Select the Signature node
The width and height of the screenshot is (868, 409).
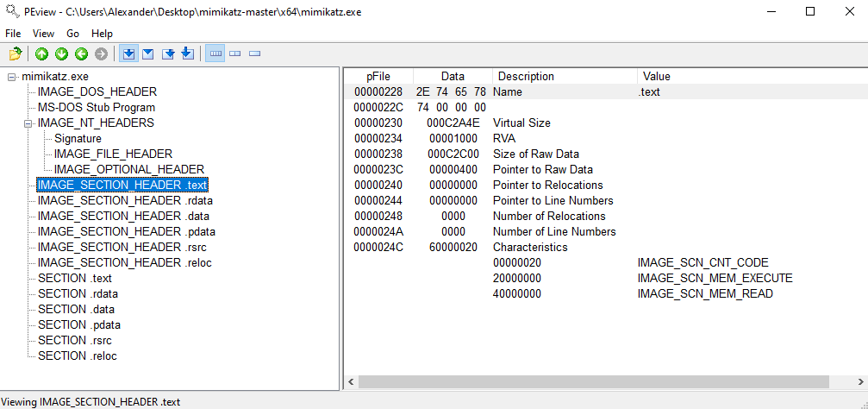[78, 139]
